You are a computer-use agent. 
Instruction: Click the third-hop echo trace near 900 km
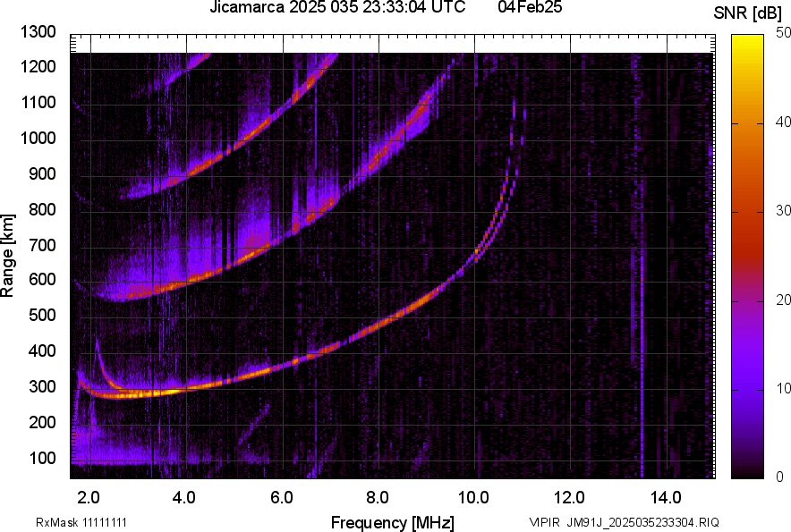pyautogui.click(x=187, y=174)
